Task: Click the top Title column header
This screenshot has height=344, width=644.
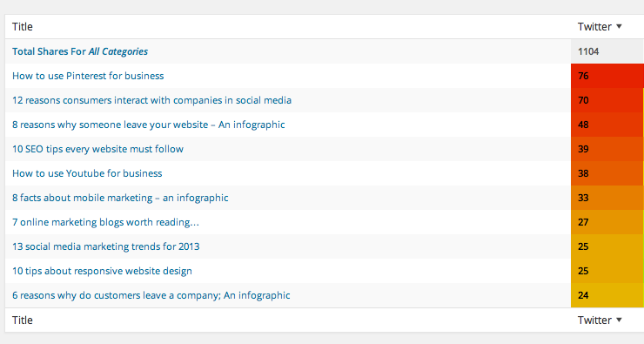Action: pos(22,27)
